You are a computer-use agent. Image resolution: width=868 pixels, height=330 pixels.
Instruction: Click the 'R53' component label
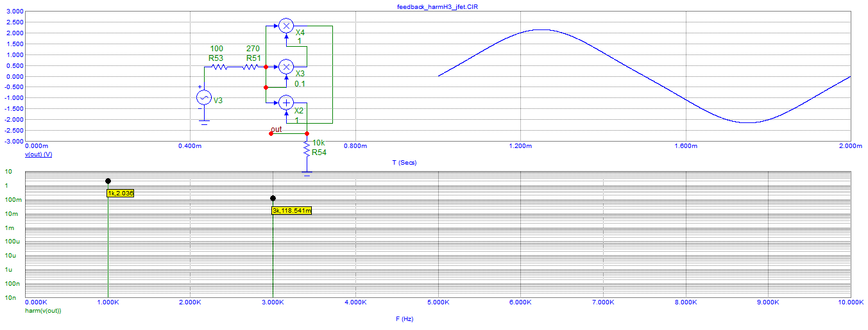[x=216, y=58]
